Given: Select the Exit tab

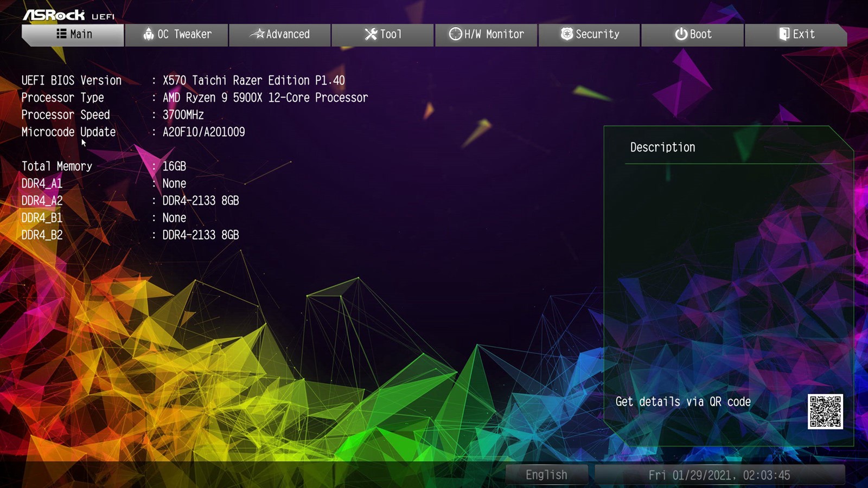Looking at the screenshot, I should coord(796,35).
